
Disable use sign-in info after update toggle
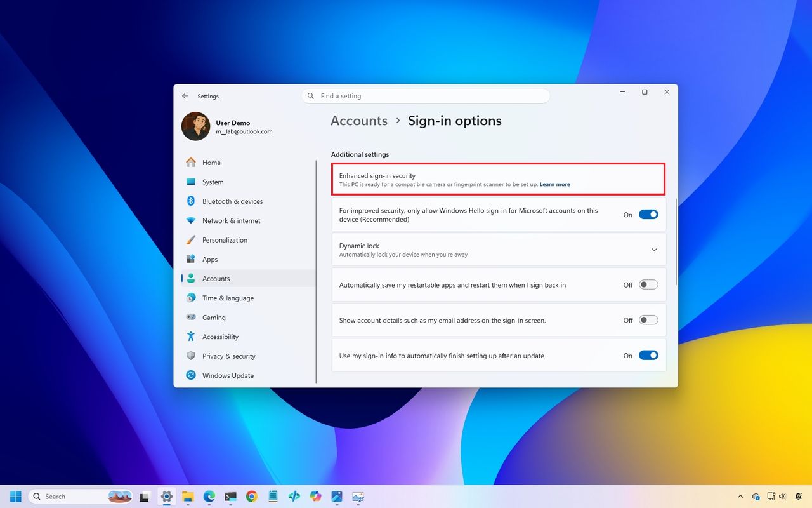[x=648, y=356]
